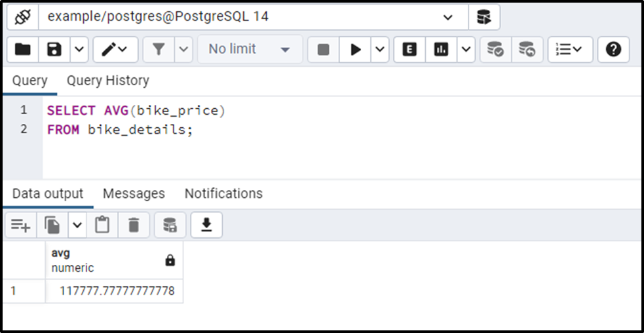Screen dimensions: 644x333
Task: Click the Add row icon in results
Action: click(x=20, y=225)
